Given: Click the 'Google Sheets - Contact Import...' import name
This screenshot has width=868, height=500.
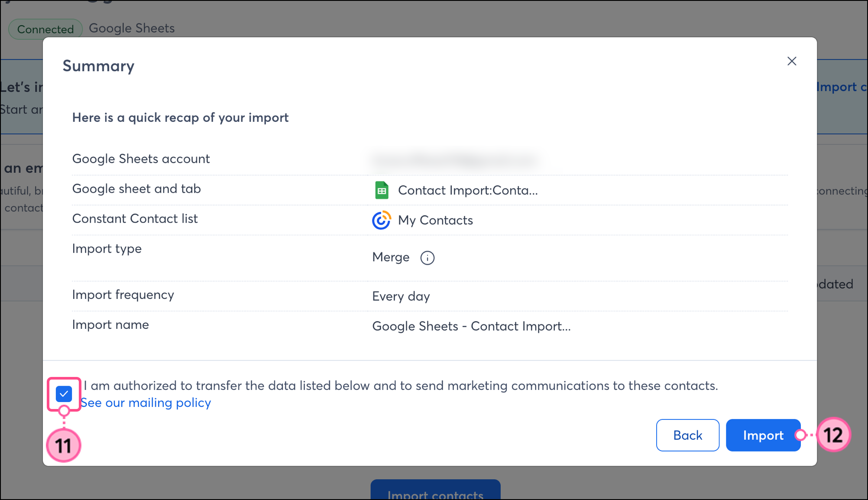Looking at the screenshot, I should tap(471, 326).
